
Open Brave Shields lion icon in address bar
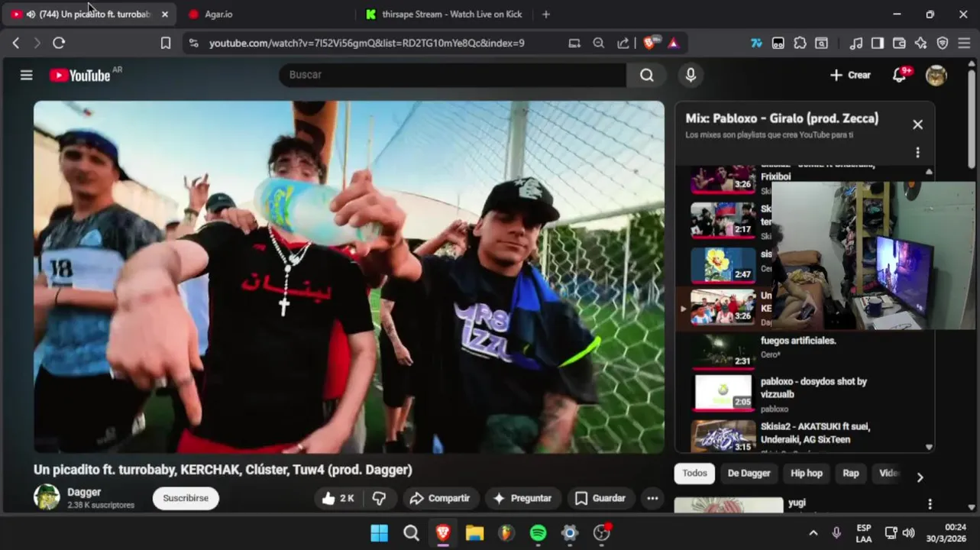point(648,44)
